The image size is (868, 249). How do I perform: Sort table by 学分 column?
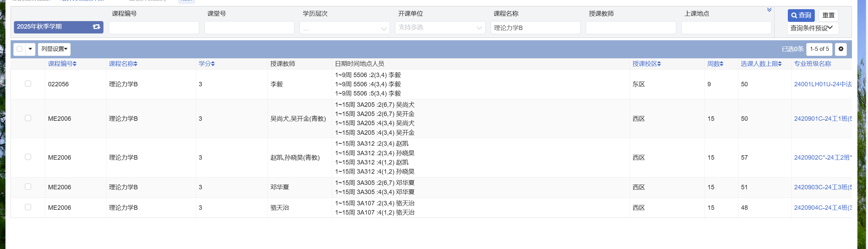coord(206,64)
